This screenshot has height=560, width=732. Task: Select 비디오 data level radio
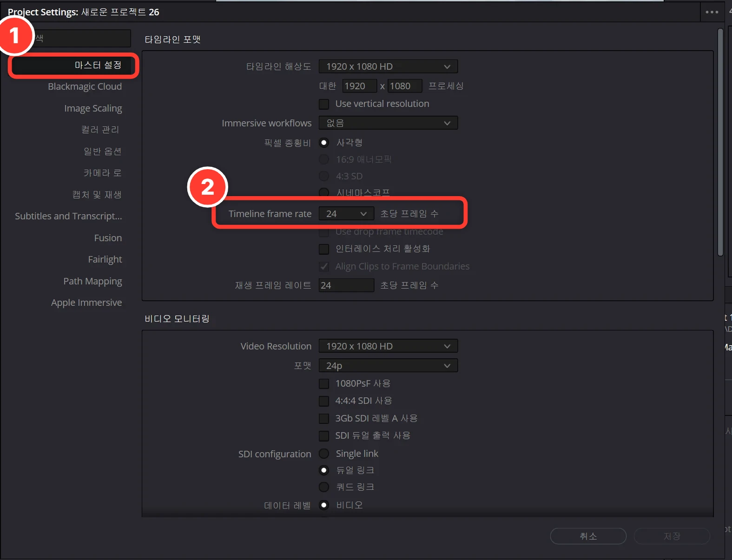(x=324, y=505)
